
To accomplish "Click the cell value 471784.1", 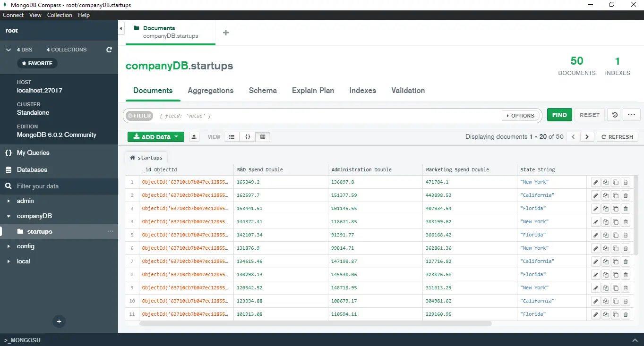I will (x=437, y=182).
